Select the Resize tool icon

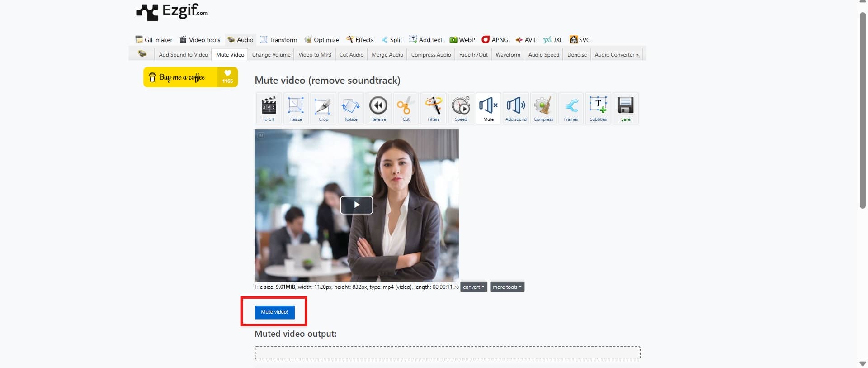point(296,109)
